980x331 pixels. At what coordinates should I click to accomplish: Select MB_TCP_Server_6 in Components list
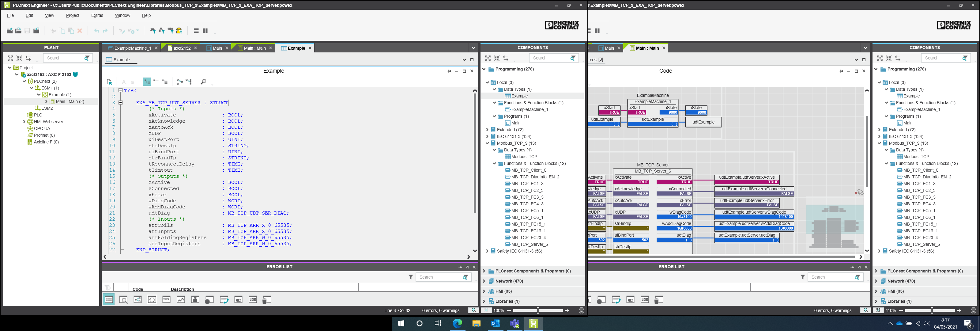[x=529, y=245]
